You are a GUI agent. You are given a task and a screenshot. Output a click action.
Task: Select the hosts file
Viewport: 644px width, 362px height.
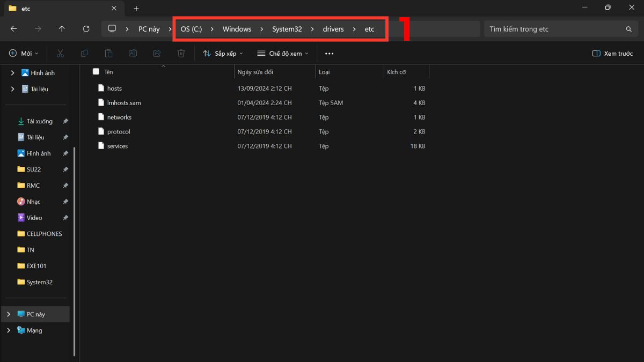click(114, 88)
